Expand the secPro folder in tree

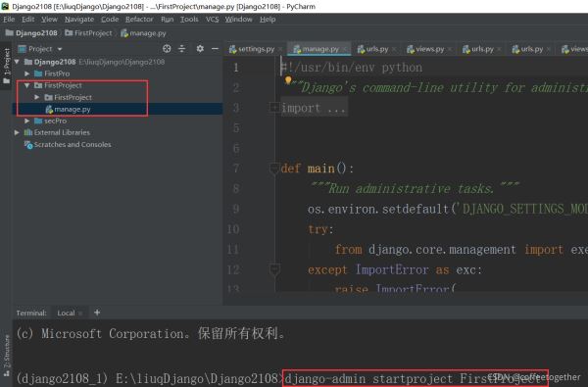coord(26,121)
